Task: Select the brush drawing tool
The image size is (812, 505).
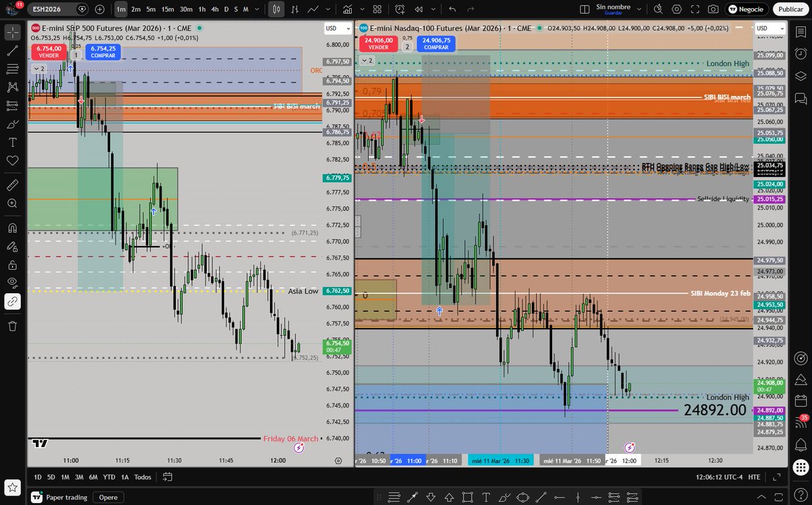Action: click(12, 124)
